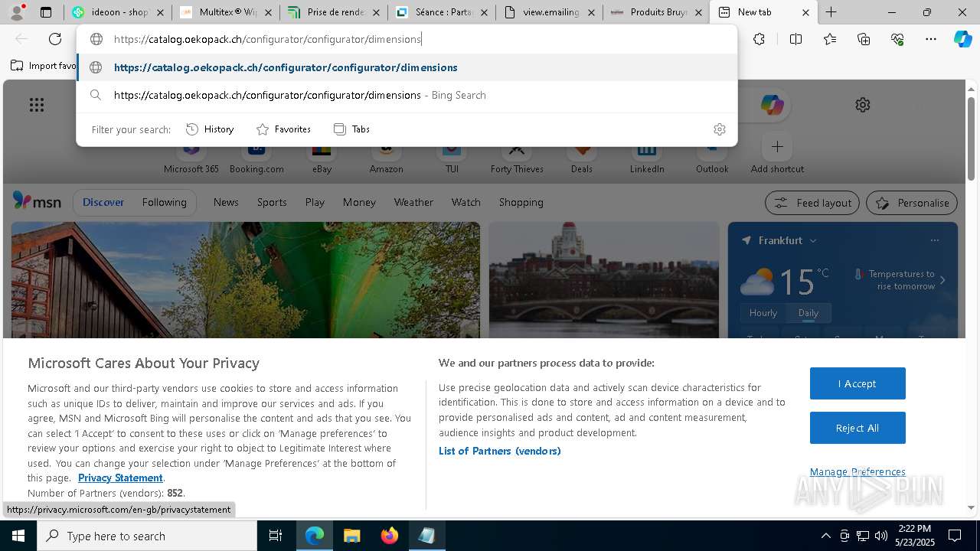The width and height of the screenshot is (980, 551).
Task: Open Microsoft Edge from the taskbar
Action: pyautogui.click(x=315, y=536)
